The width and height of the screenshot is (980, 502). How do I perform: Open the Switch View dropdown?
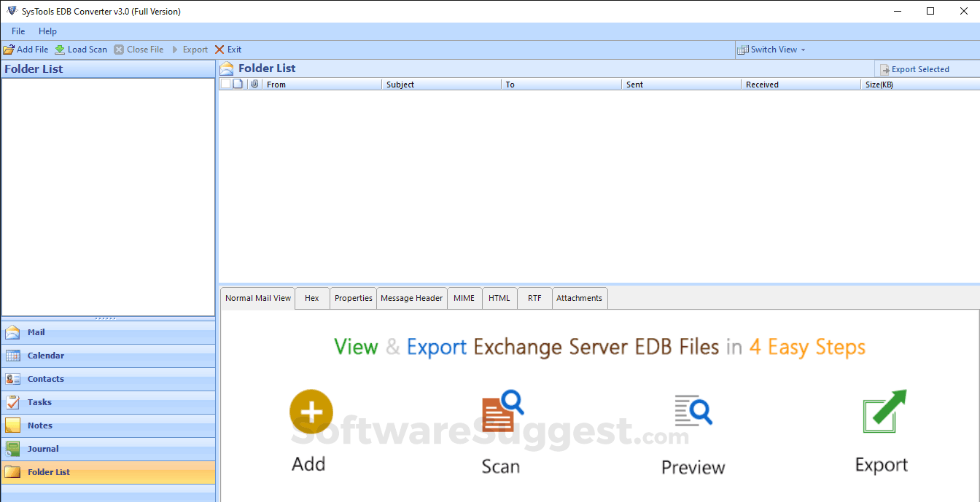[771, 50]
